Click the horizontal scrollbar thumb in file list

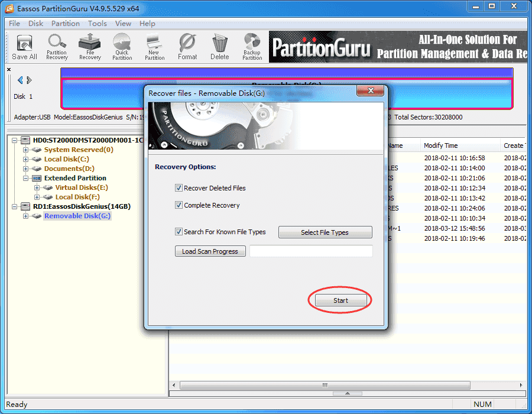click(x=325, y=385)
